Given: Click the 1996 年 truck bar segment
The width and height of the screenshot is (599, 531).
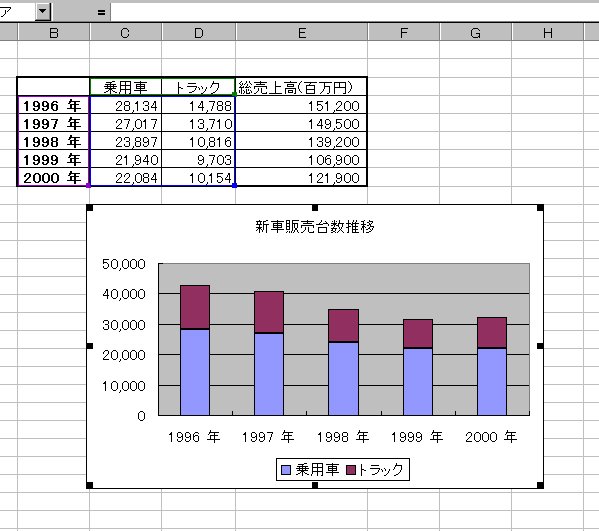Looking at the screenshot, I should point(195,307).
